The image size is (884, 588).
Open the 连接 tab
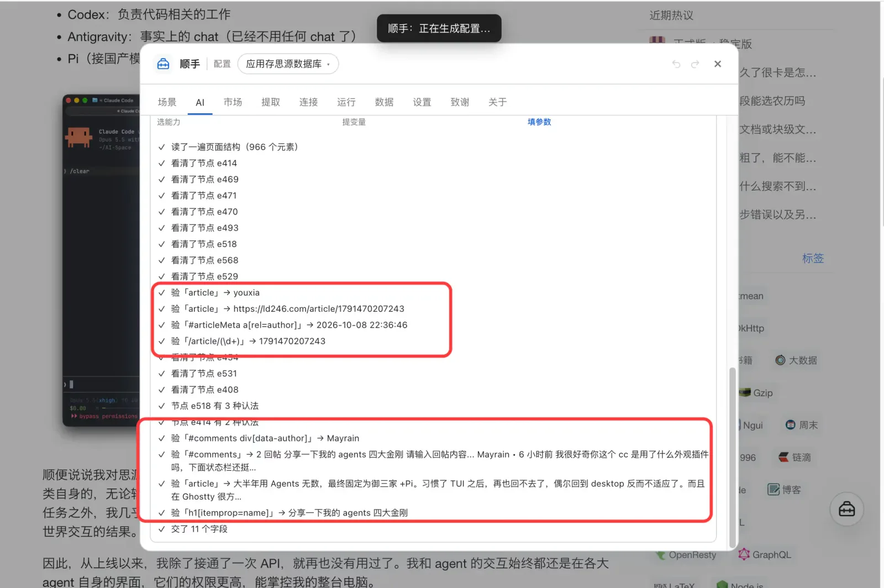point(308,102)
